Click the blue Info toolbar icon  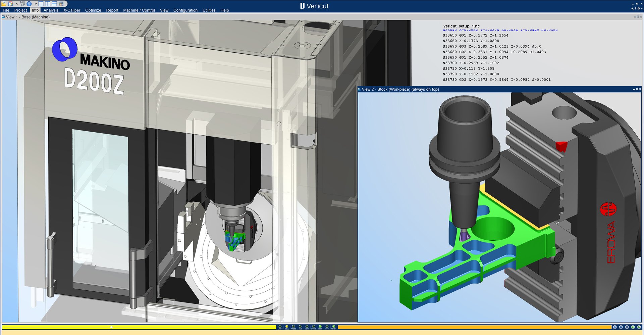tap(29, 3)
